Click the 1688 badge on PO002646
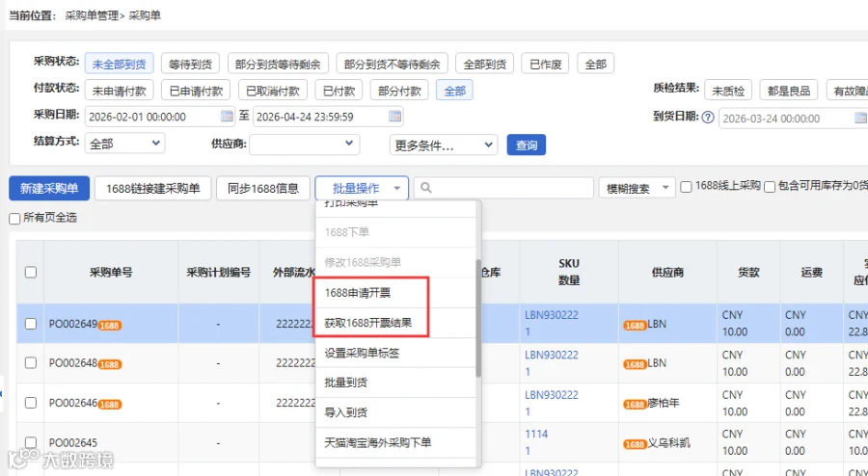Image resolution: width=868 pixels, height=476 pixels. click(x=110, y=404)
